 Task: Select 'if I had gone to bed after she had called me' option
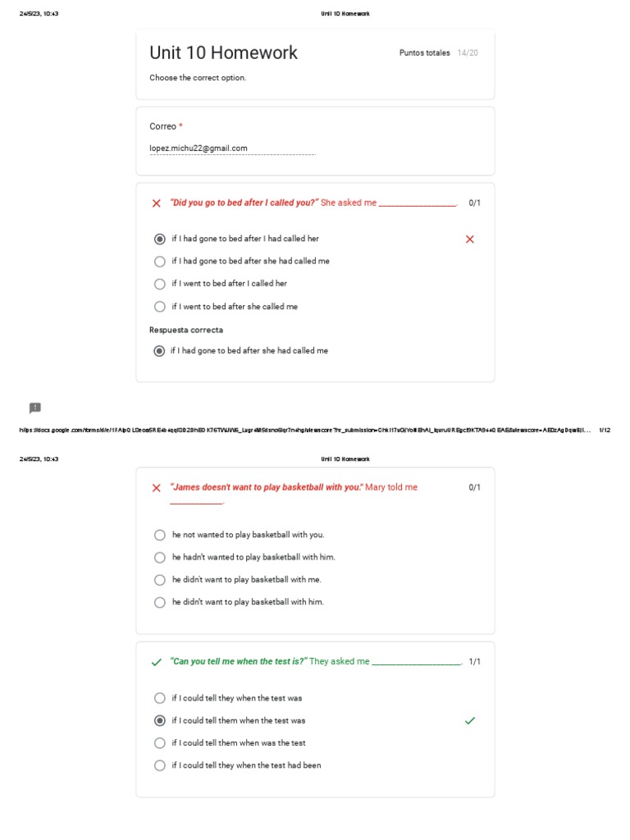tap(160, 262)
